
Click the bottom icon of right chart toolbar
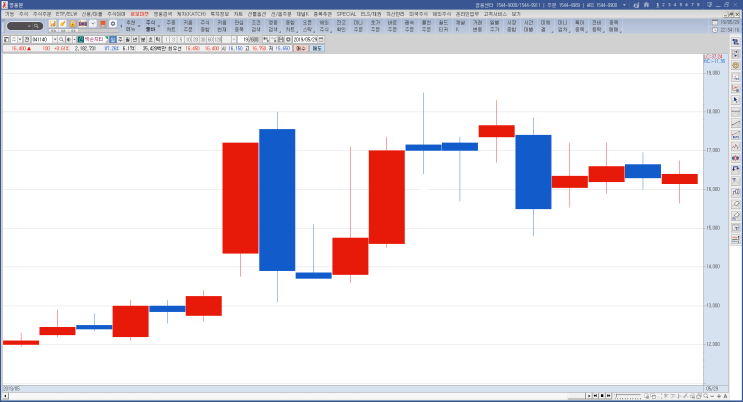tap(735, 239)
